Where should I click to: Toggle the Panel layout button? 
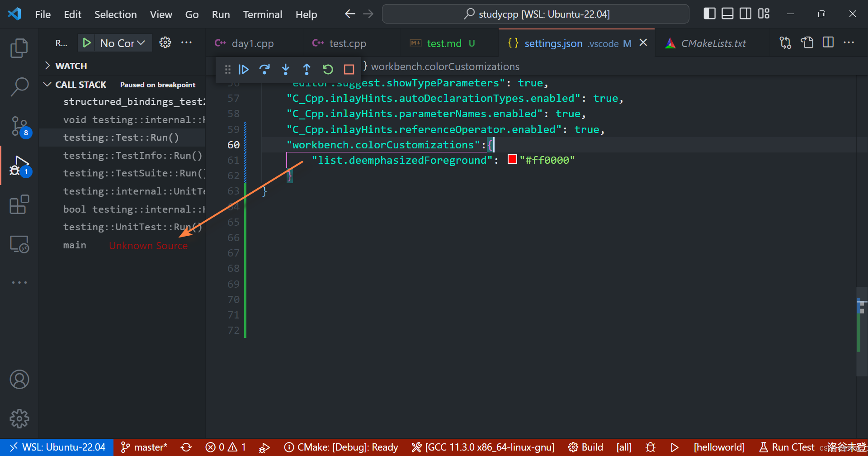point(727,14)
